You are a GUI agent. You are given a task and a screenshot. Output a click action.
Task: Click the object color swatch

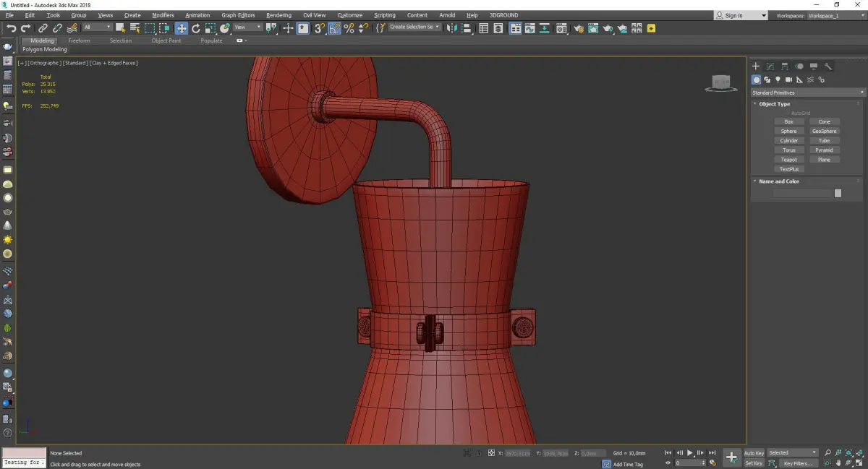[838, 193]
